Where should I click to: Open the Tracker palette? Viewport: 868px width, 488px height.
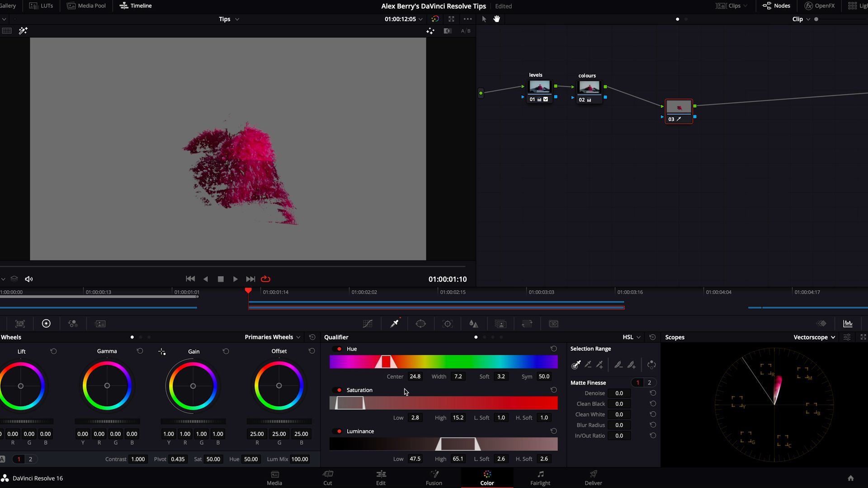(x=448, y=324)
